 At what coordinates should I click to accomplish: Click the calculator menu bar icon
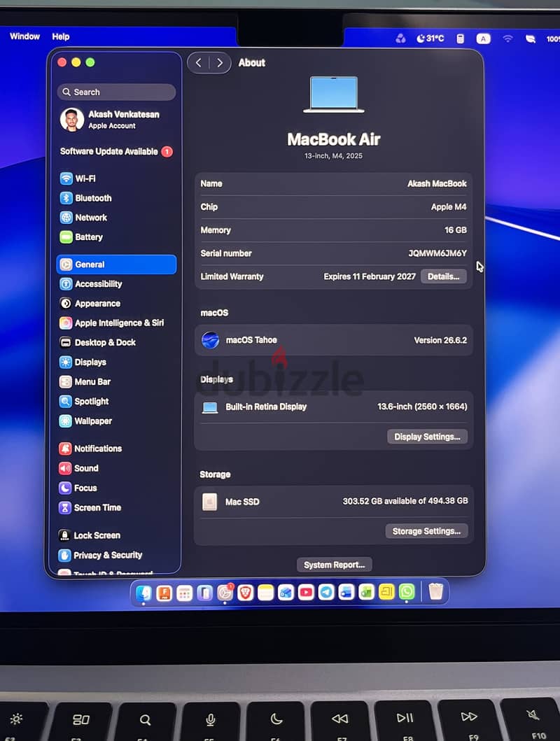461,38
